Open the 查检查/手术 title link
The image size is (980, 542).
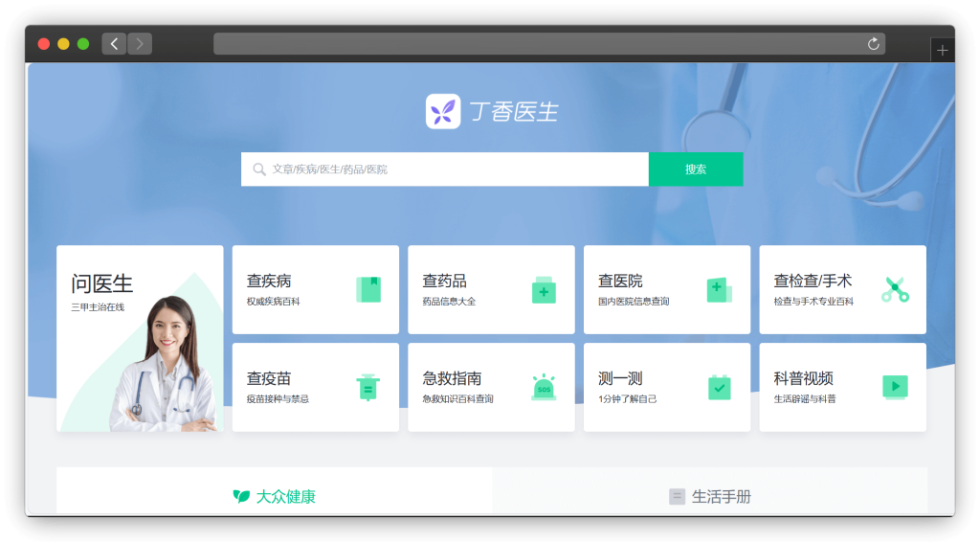click(x=813, y=282)
